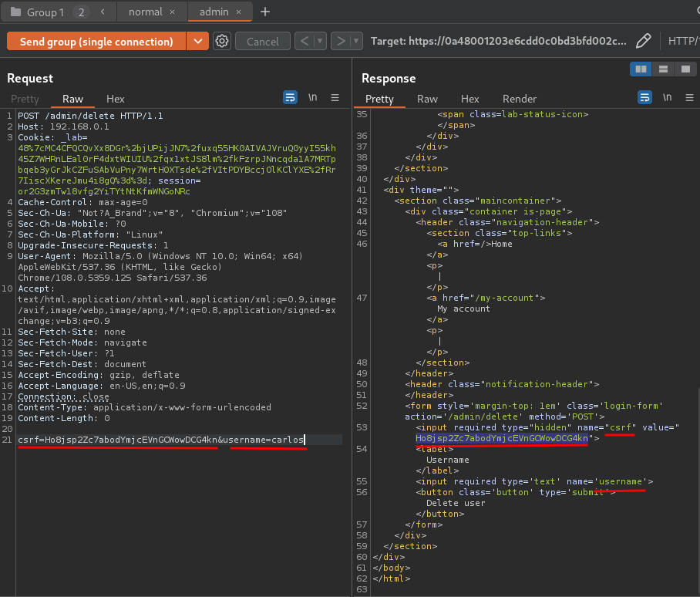Click the HTTP protocol selector
The image size is (700, 597).
click(x=683, y=41)
